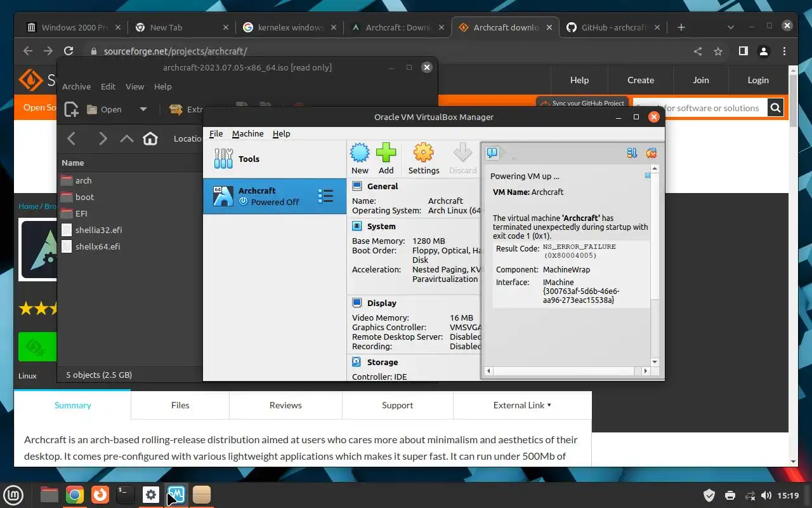Click the Discard toolbar icon
This screenshot has height=508, width=812.
click(462, 159)
